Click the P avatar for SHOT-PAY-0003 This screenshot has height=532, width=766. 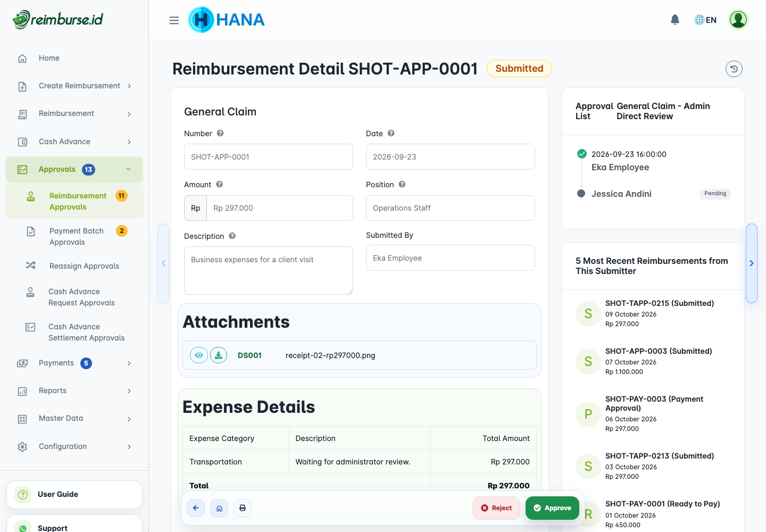(x=588, y=414)
